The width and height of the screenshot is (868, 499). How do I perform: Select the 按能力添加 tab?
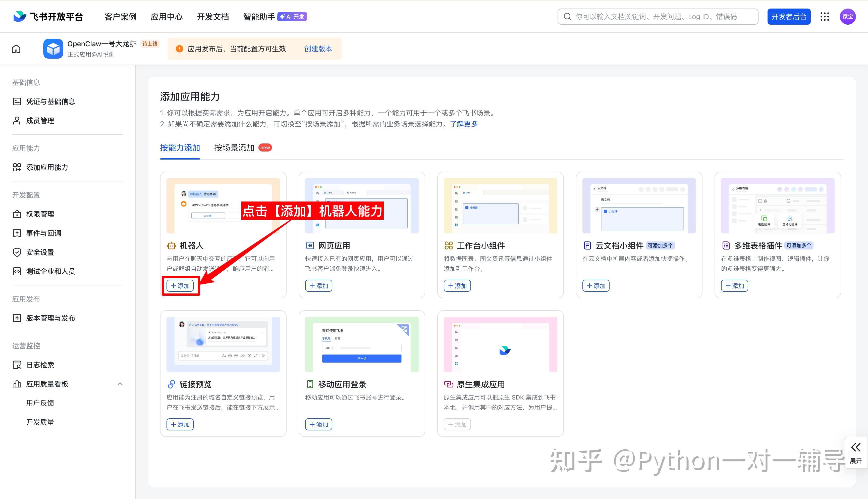[x=180, y=148]
